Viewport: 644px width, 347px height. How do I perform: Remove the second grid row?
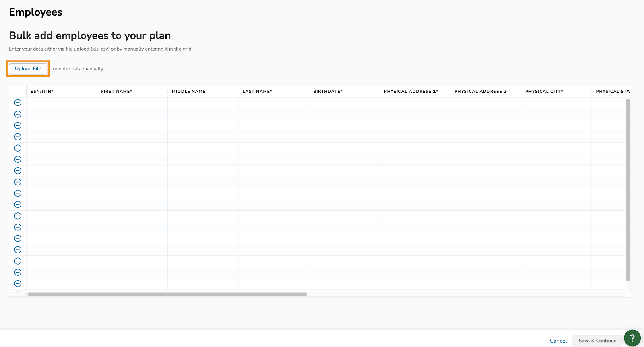tap(18, 114)
